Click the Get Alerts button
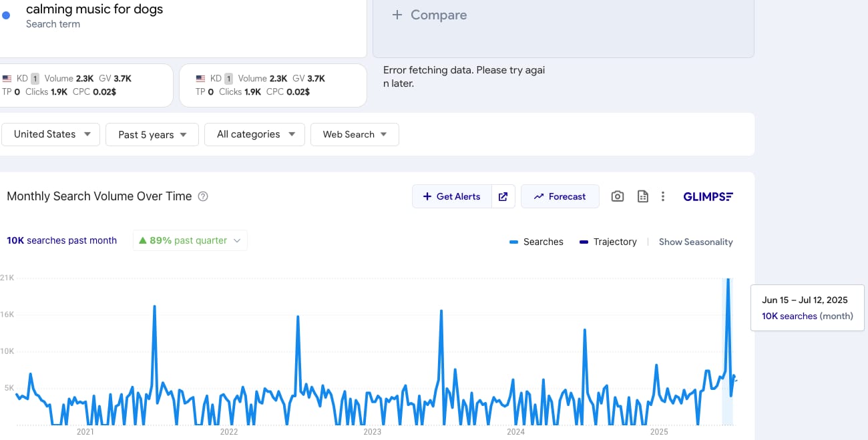The image size is (868, 440). click(x=452, y=196)
